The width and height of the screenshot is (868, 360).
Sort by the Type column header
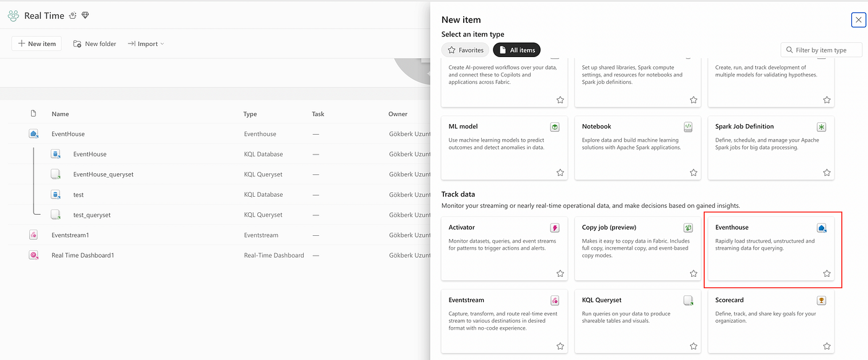click(x=250, y=114)
